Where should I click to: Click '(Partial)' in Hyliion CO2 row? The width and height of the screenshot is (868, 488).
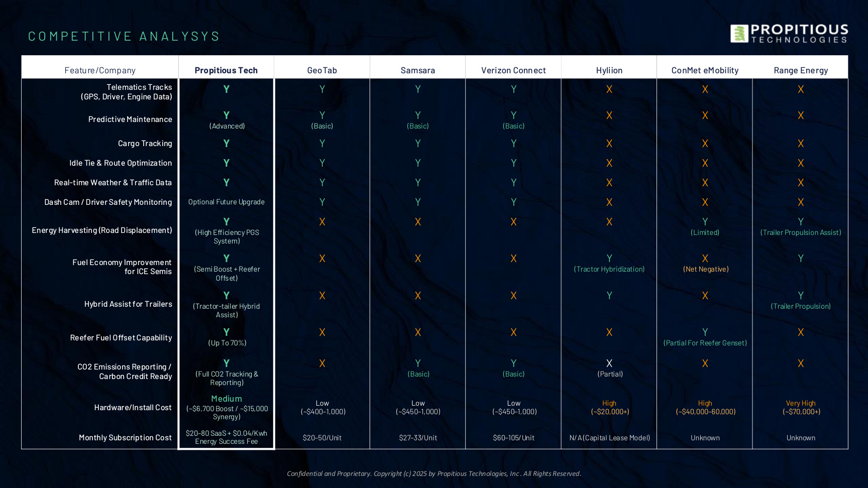(610, 374)
